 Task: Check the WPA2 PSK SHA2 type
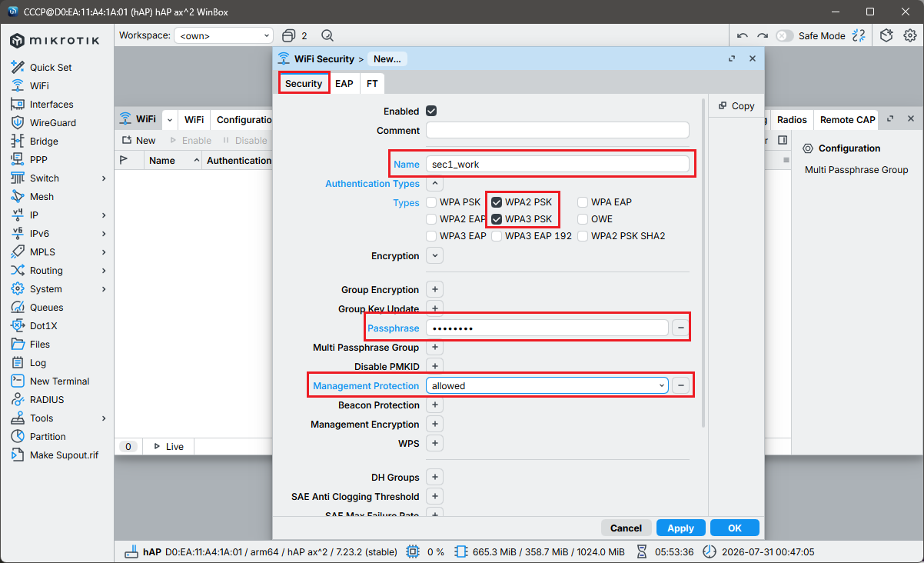[x=583, y=236]
